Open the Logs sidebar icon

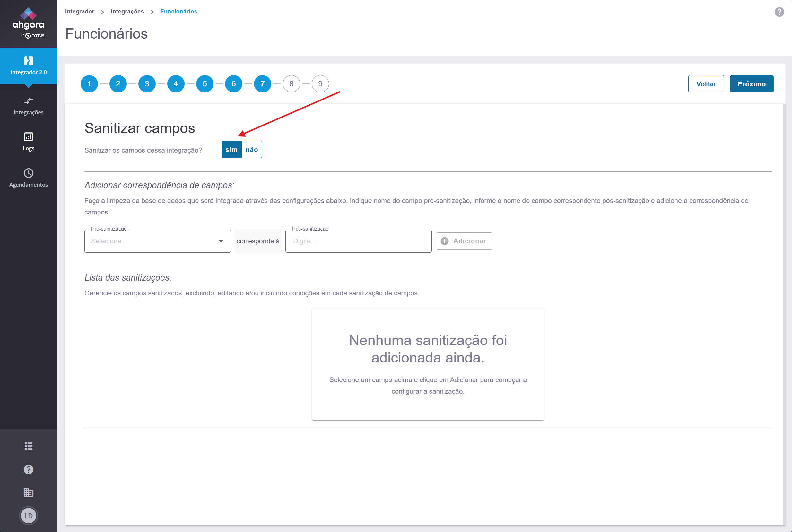pyautogui.click(x=29, y=137)
